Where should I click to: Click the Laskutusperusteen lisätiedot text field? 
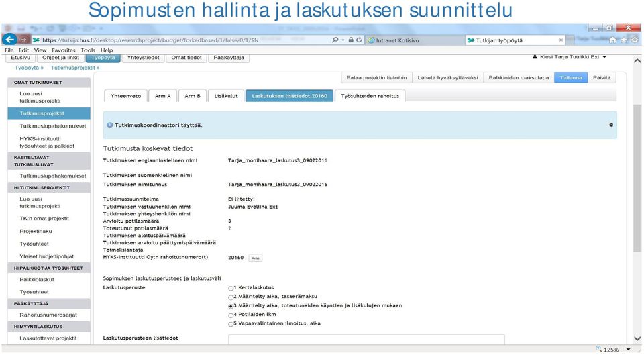tap(366, 339)
